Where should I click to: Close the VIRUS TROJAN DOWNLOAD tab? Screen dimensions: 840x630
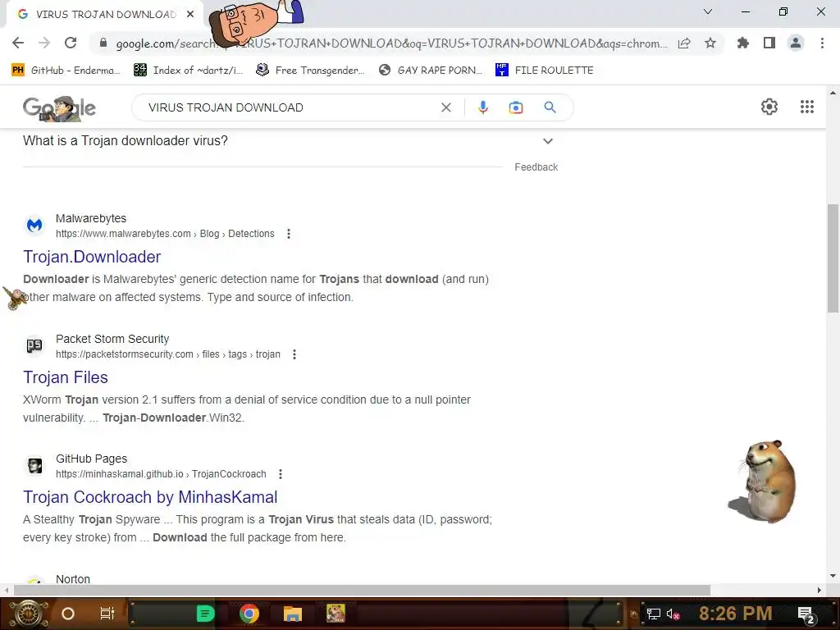click(x=190, y=15)
